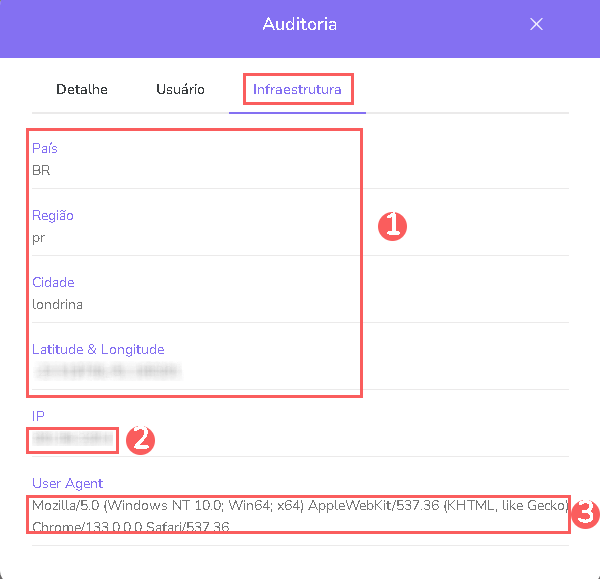Click the User Agent field label
The height and width of the screenshot is (579, 600).
pos(67,483)
